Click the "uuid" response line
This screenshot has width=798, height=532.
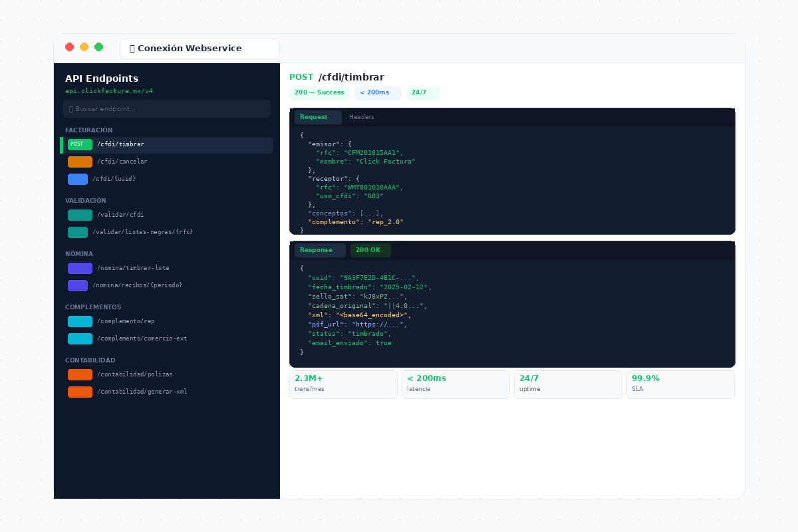point(364,278)
